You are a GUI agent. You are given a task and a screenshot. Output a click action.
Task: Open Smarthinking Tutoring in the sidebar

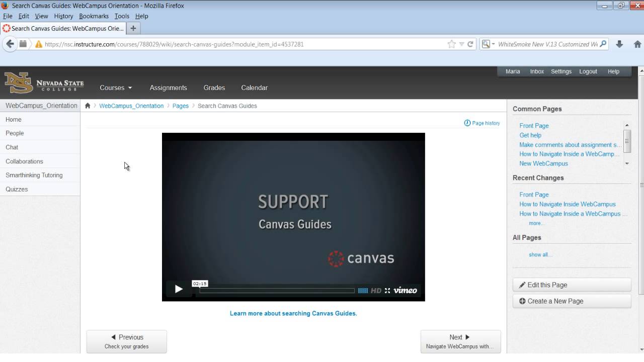pos(40,175)
